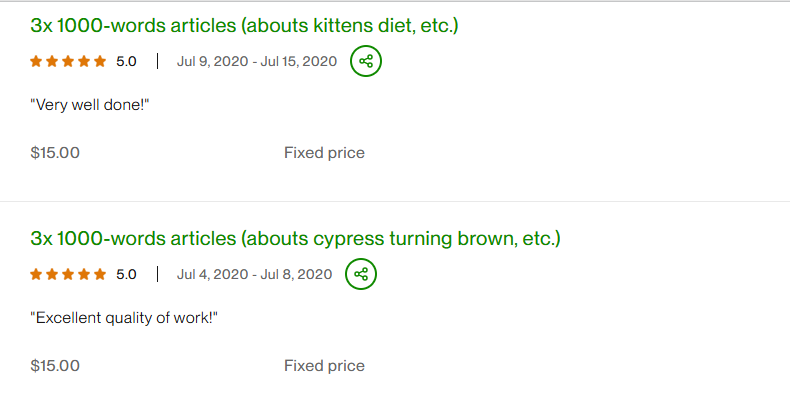Share the kittens diet job feedback

click(x=366, y=61)
